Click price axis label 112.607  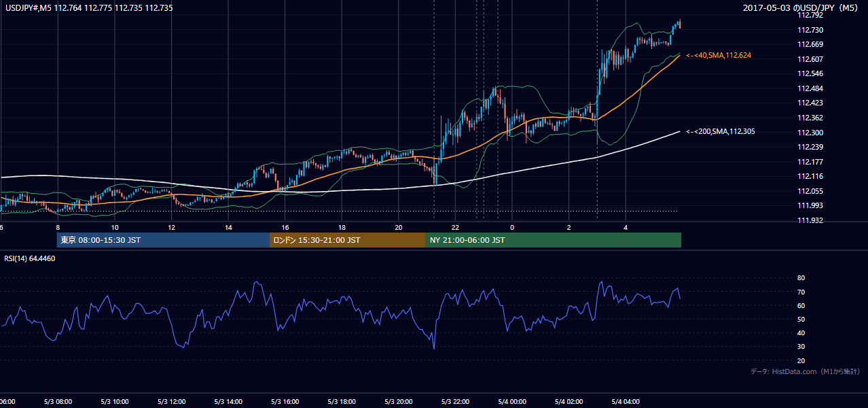(810, 59)
